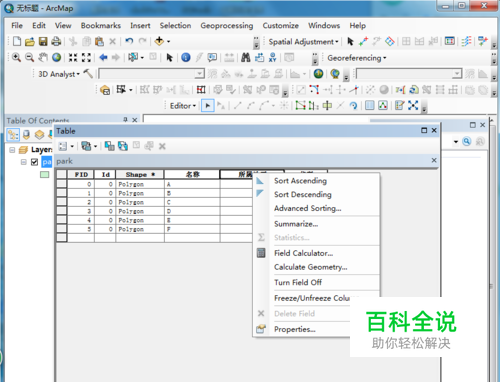The image size is (500, 382).
Task: Open the File menu
Action: 17,26
